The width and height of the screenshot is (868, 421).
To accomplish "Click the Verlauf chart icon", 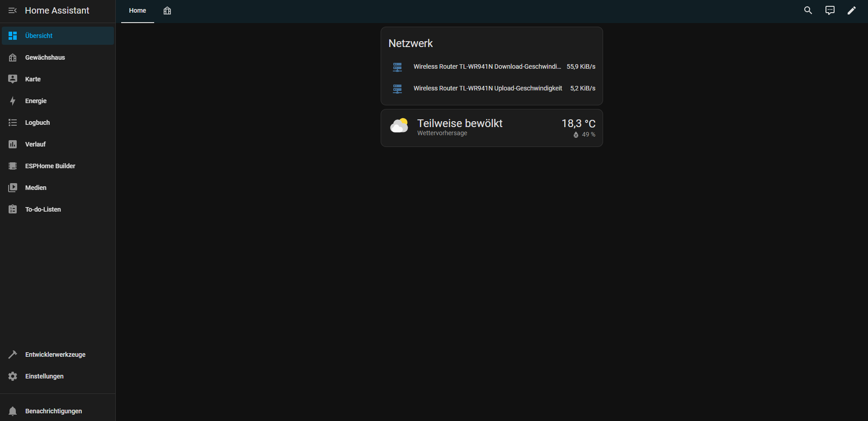I will (x=13, y=144).
